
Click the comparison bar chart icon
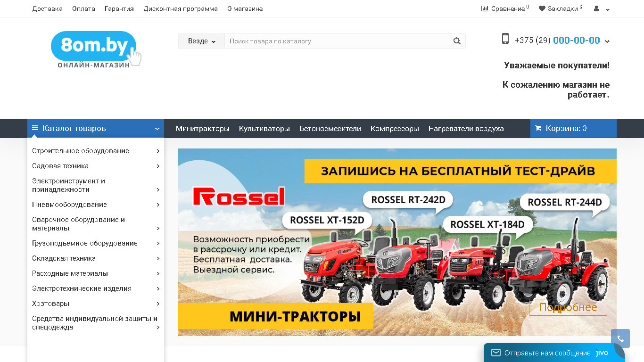tap(485, 8)
